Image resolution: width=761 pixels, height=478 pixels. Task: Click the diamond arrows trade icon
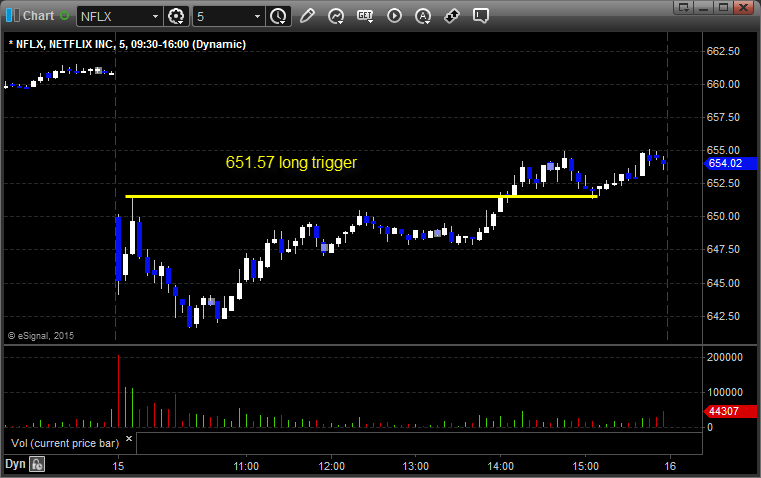452,16
